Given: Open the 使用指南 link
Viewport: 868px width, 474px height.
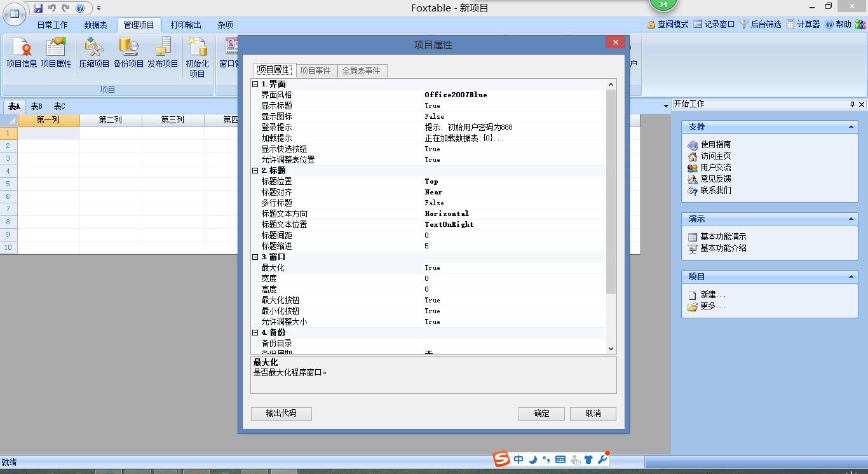Looking at the screenshot, I should click(x=715, y=145).
